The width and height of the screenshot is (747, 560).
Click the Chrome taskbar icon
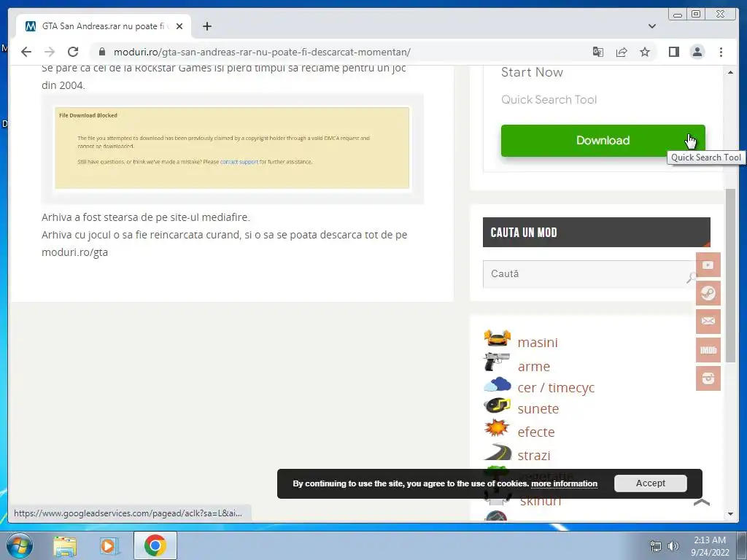[x=155, y=545]
